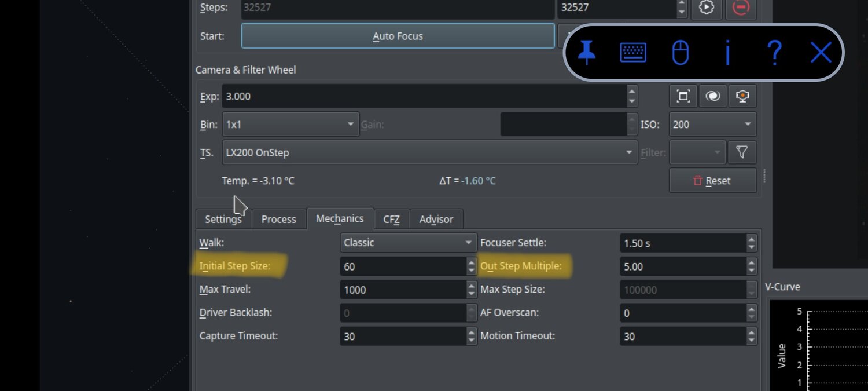Click the Motion Timeout field showing 30
The image size is (868, 391).
(683, 336)
